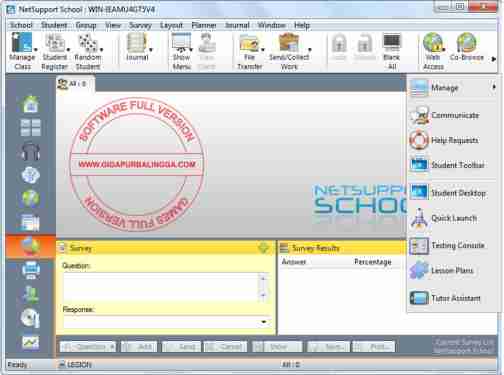Click the Cancel survey button
This screenshot has width=504, height=375.
(226, 347)
